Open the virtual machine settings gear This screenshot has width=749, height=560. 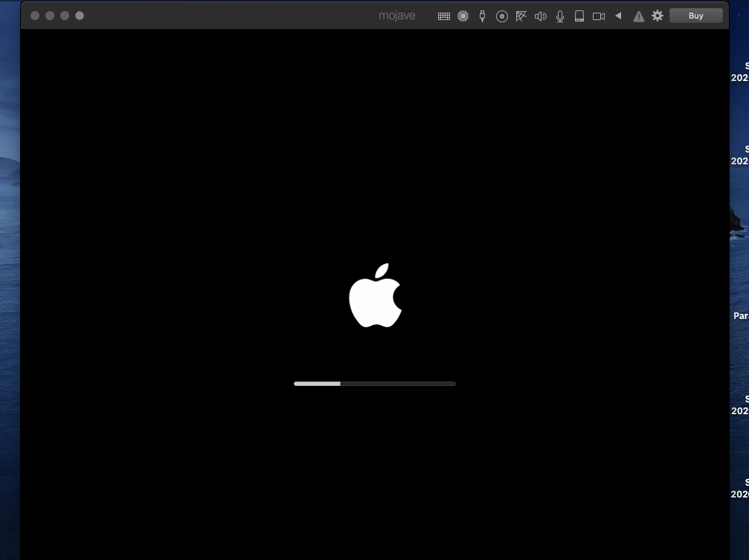pos(657,15)
